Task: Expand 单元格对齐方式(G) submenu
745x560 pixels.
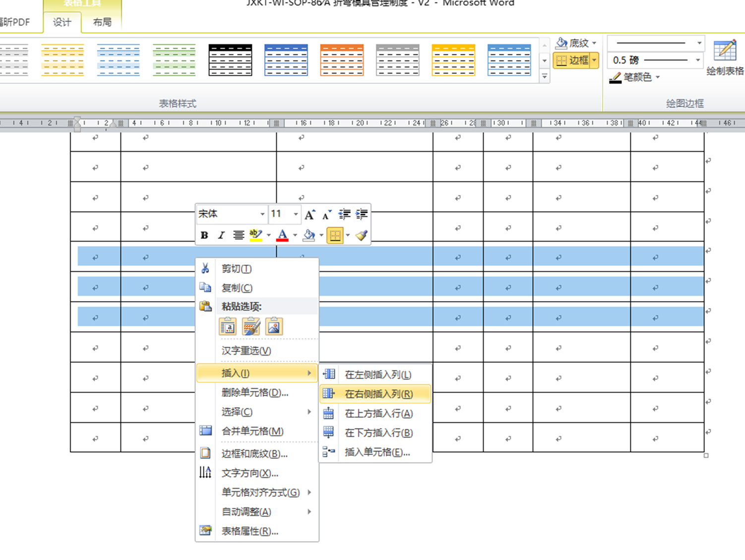Action: coord(257,492)
